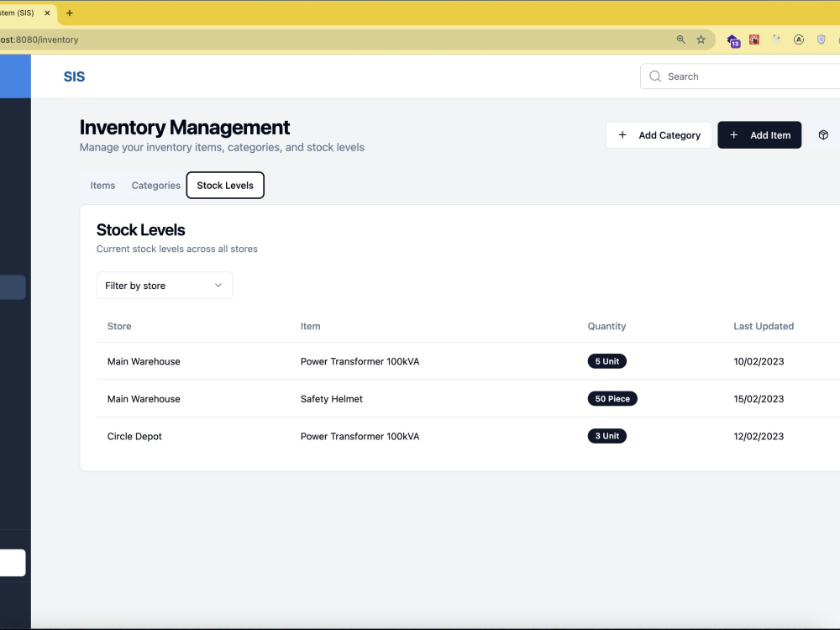The image size is (840, 630).
Task: Click Power Transformer 100kVA in Circle Depot row
Action: click(x=360, y=437)
